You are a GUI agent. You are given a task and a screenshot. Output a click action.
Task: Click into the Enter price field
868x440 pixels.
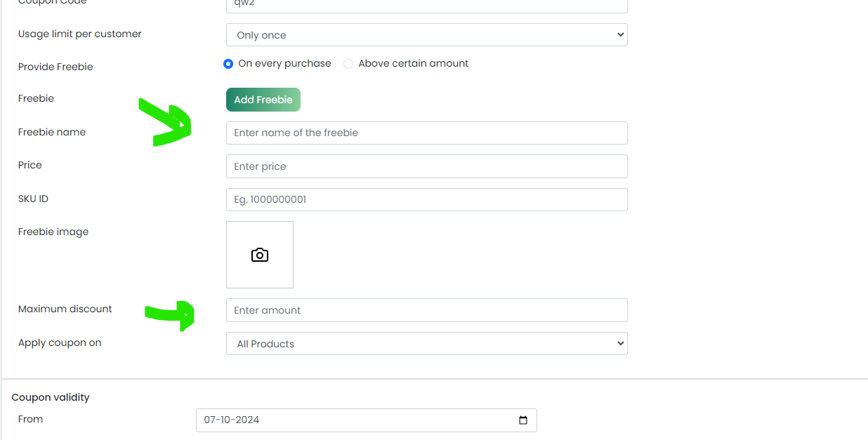(427, 166)
